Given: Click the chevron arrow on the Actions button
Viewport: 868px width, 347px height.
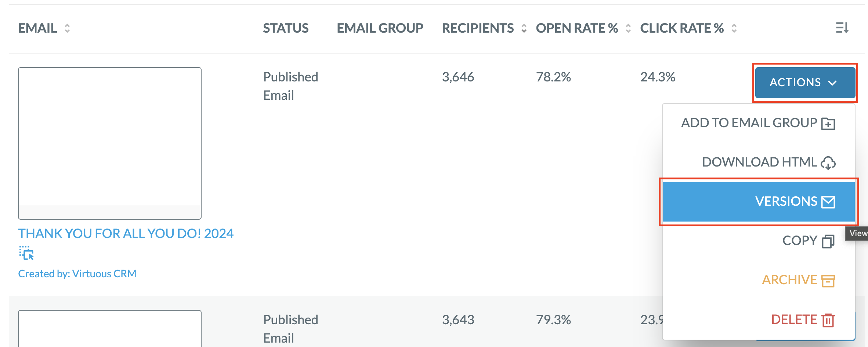Looking at the screenshot, I should pyautogui.click(x=832, y=83).
